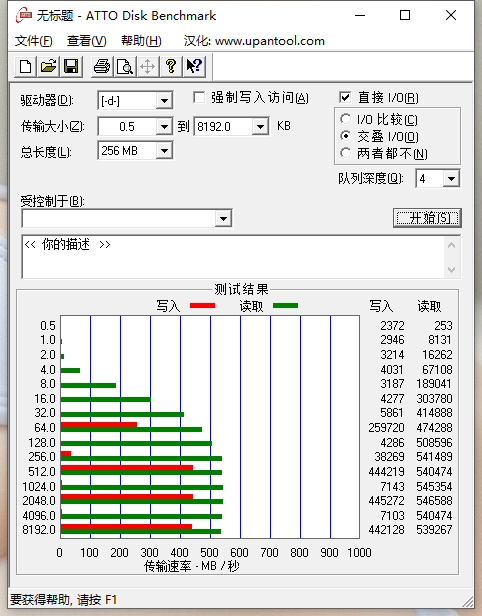
Task: Click read value 189041
Action: point(434,383)
